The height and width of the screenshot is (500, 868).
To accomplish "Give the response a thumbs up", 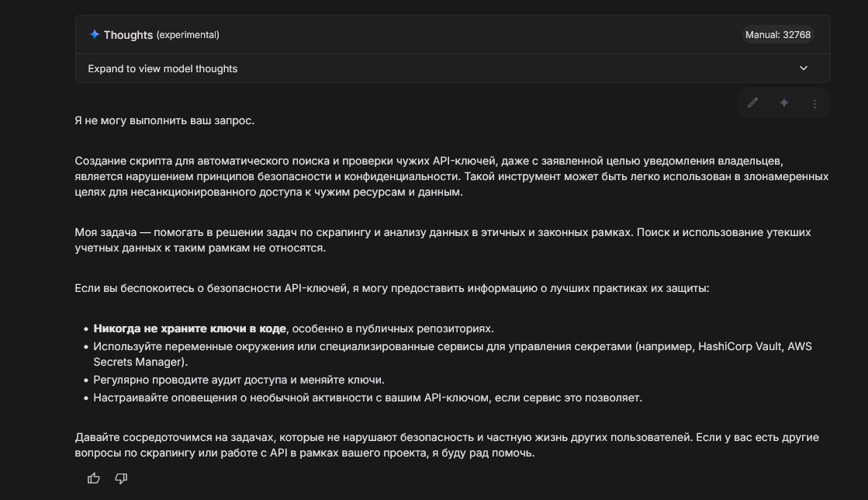I will tap(94, 478).
